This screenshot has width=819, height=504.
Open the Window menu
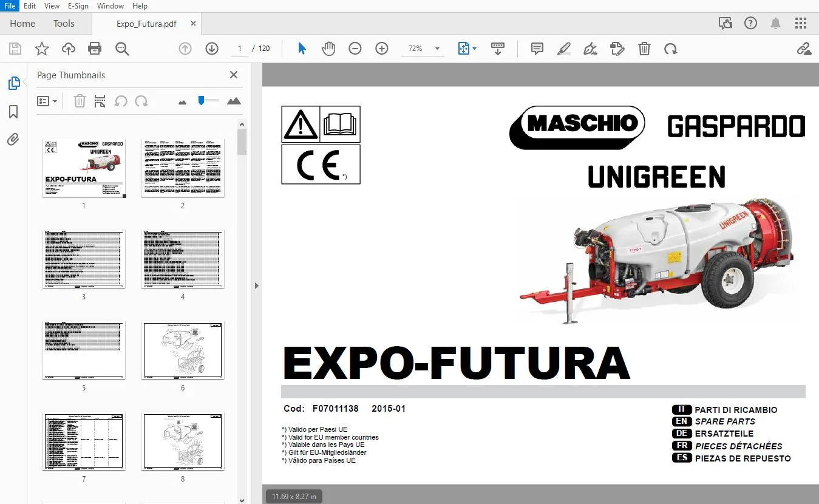click(x=110, y=6)
